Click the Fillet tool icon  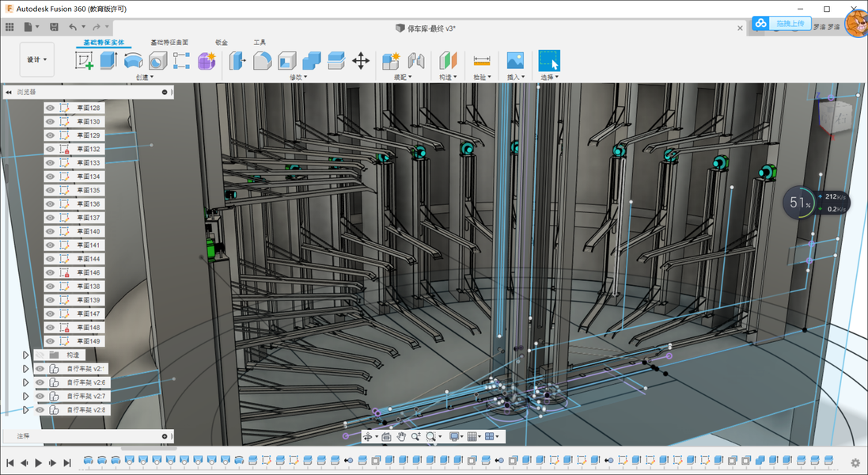click(262, 61)
